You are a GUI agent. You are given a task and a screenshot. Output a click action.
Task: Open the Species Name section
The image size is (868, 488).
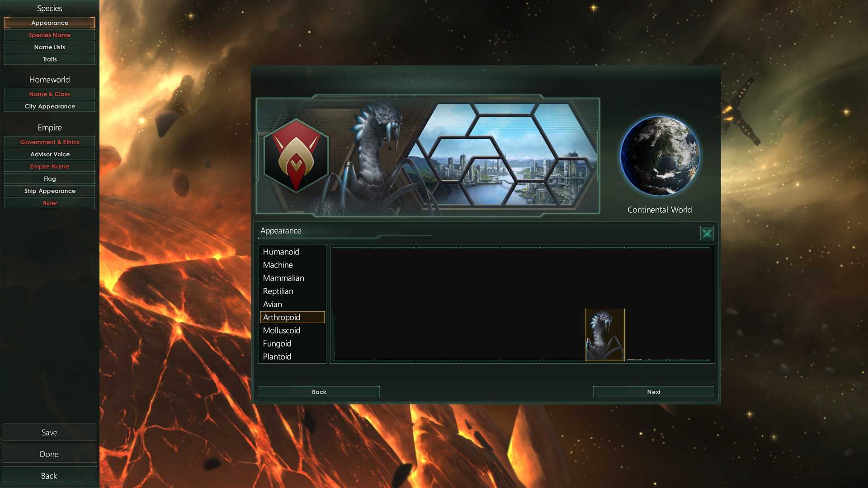pos(50,35)
